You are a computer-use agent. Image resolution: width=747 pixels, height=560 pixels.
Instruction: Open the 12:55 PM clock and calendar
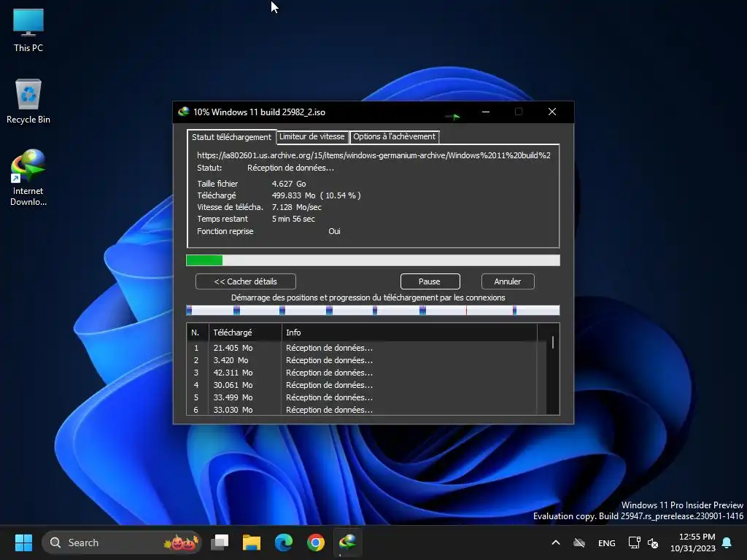693,542
